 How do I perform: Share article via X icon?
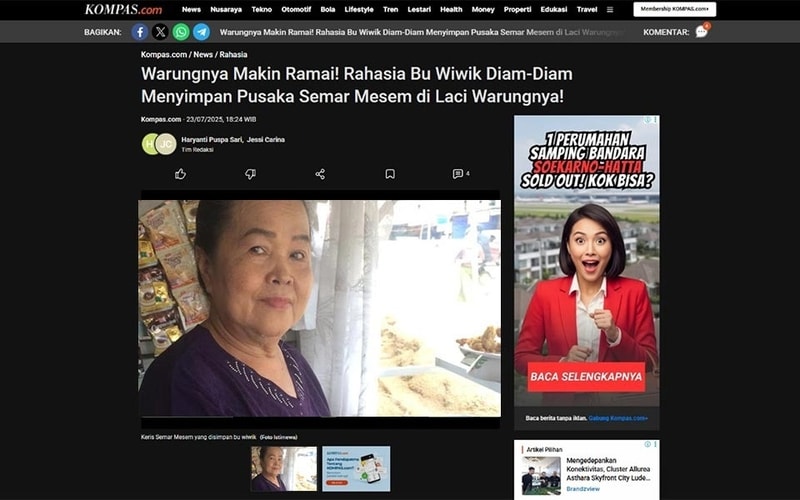(160, 32)
